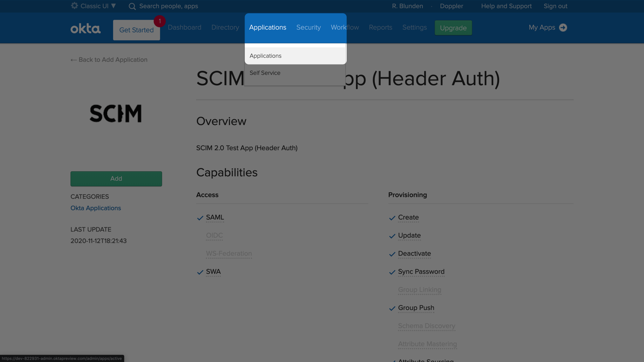The height and width of the screenshot is (362, 644).
Task: Open the Get Started button
Action: [137, 30]
